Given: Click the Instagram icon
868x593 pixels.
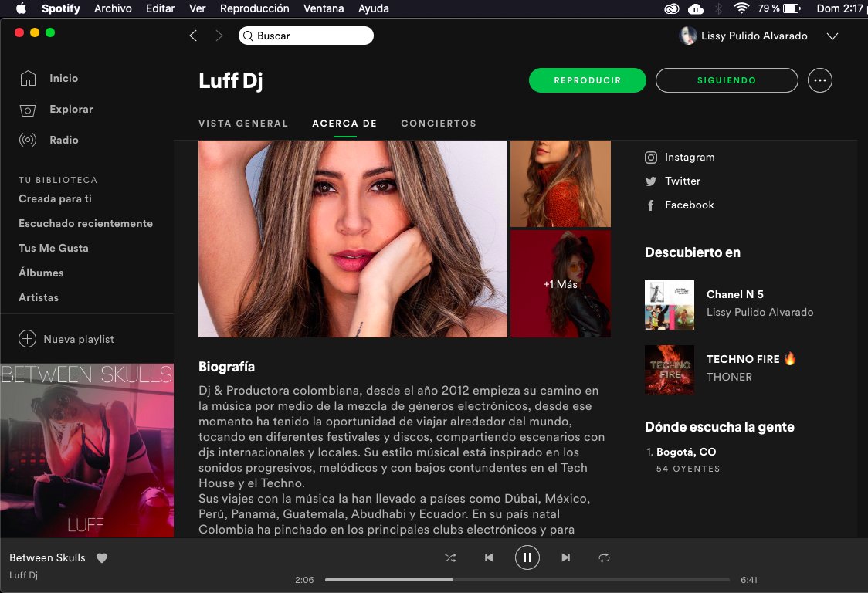Looking at the screenshot, I should pyautogui.click(x=651, y=158).
